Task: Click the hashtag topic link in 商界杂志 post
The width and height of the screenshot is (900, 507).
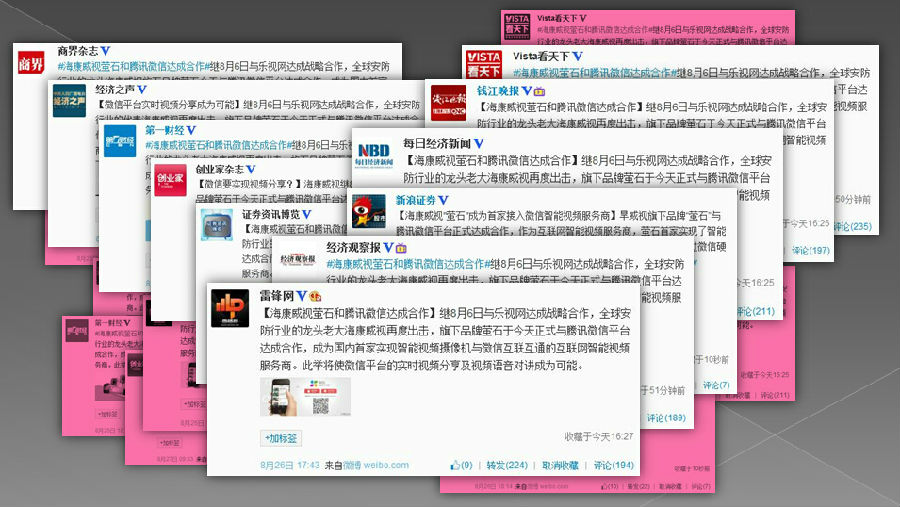Action: coord(133,67)
